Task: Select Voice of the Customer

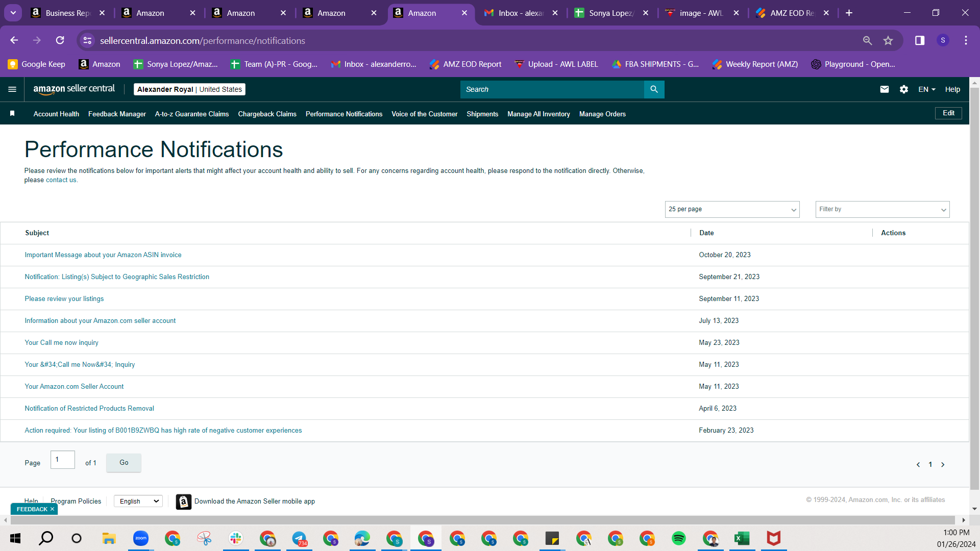Action: tap(424, 114)
